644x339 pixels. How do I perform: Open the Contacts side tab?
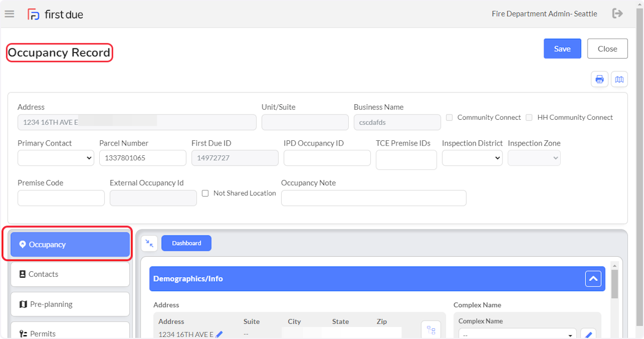70,274
